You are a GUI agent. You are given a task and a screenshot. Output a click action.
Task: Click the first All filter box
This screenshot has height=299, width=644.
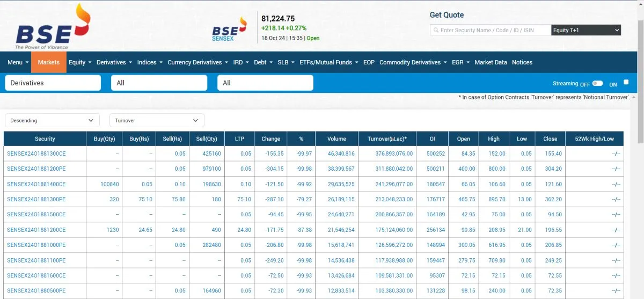(159, 83)
